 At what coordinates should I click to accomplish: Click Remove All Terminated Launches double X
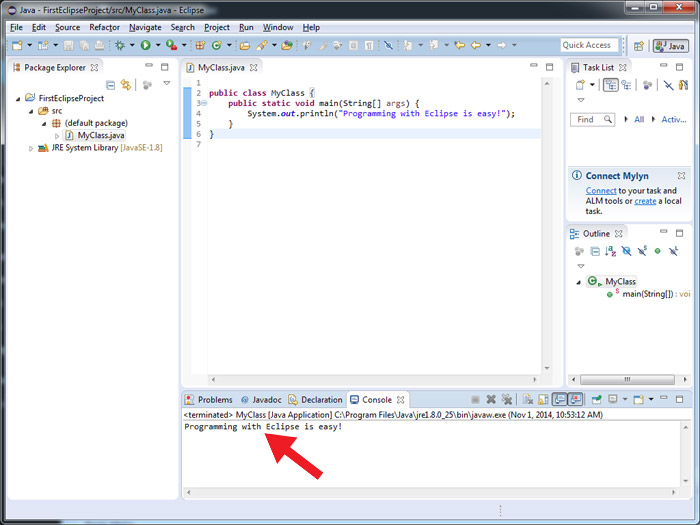click(x=507, y=399)
